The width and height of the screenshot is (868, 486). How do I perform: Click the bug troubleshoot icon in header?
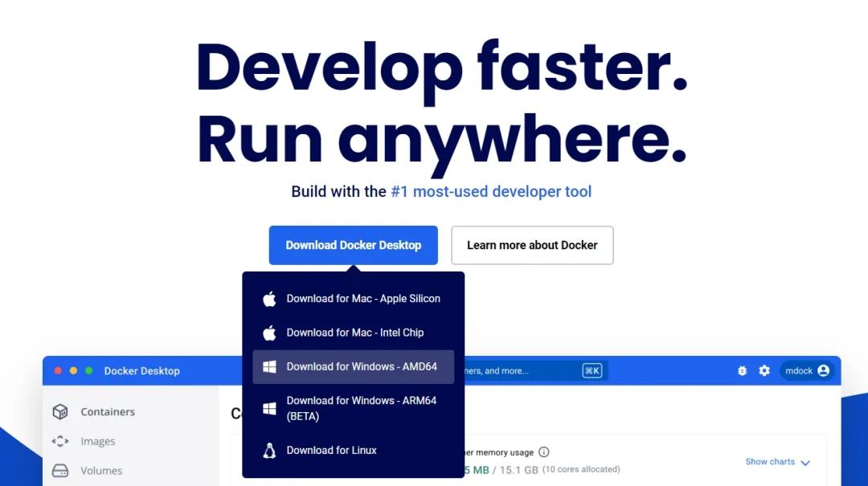tap(743, 371)
